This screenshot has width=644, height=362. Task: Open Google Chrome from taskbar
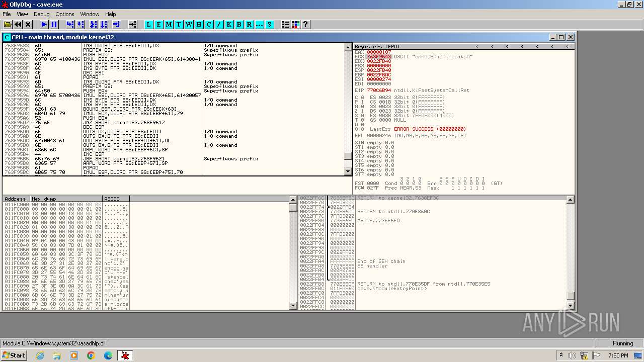91,355
